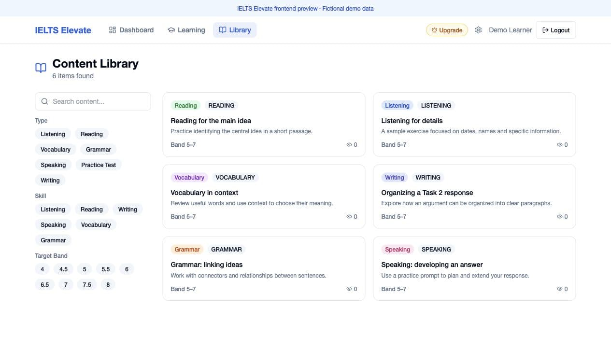Click the orange Grammar tag
Screen dimensions: 611x364
[187, 250]
